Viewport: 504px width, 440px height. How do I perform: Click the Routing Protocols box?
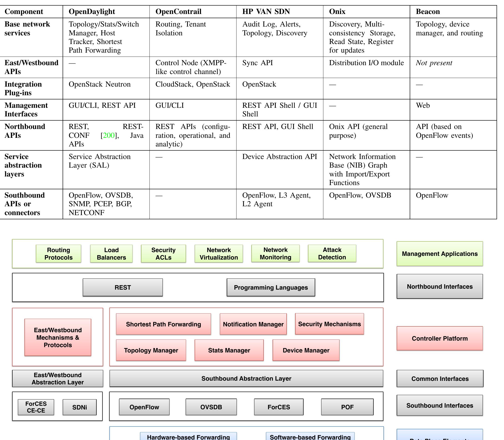tap(58, 254)
